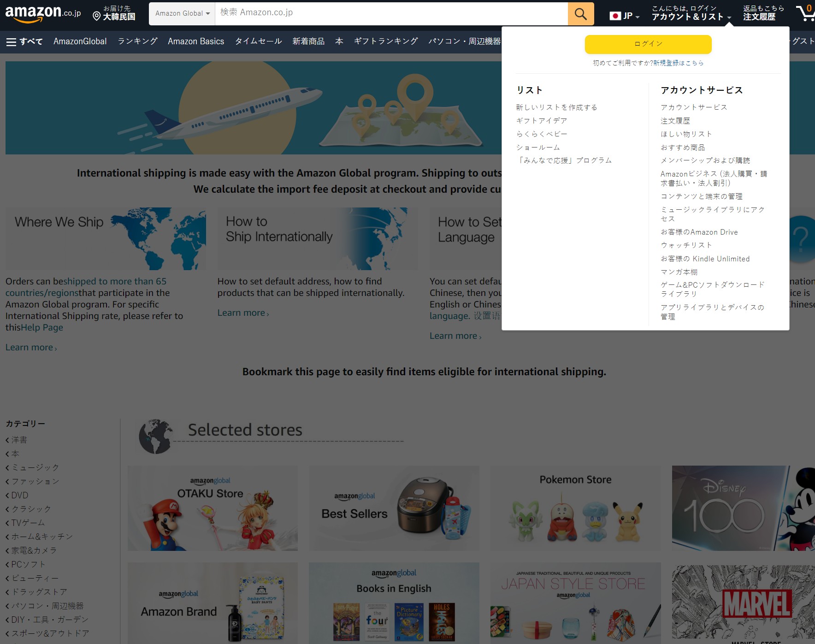Open ほしい物リスト link
Screen dimensions: 815x644
pyautogui.click(x=686, y=134)
